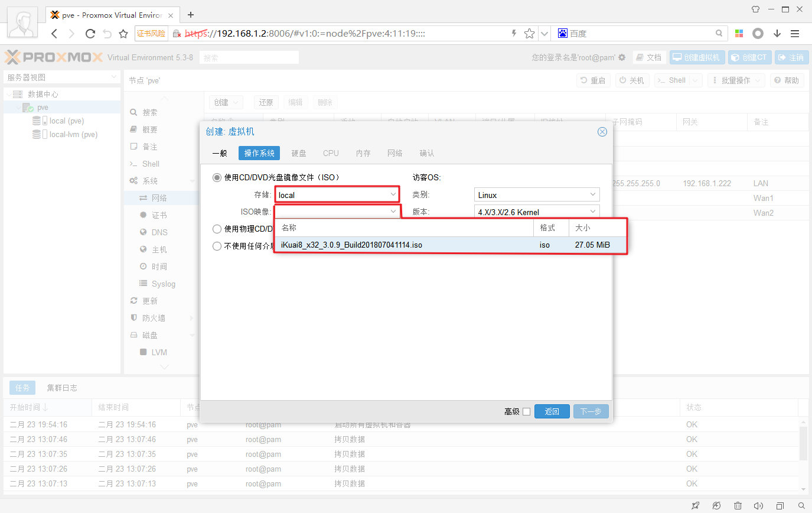Click the user avatar icon in the browser corner
Viewport: 812px width, 513px height.
[24, 24]
